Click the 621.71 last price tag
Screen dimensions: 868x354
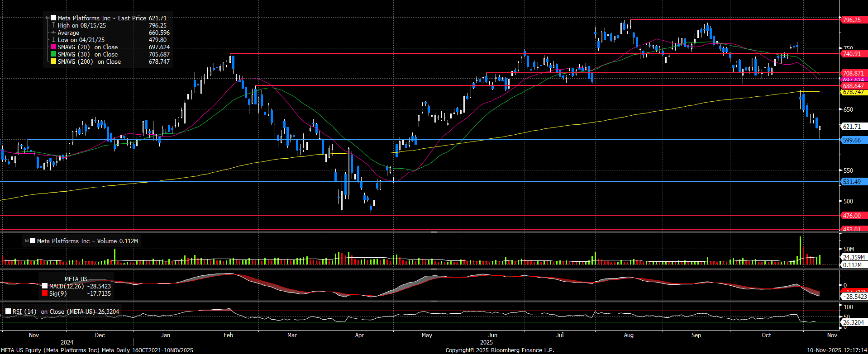tap(852, 127)
